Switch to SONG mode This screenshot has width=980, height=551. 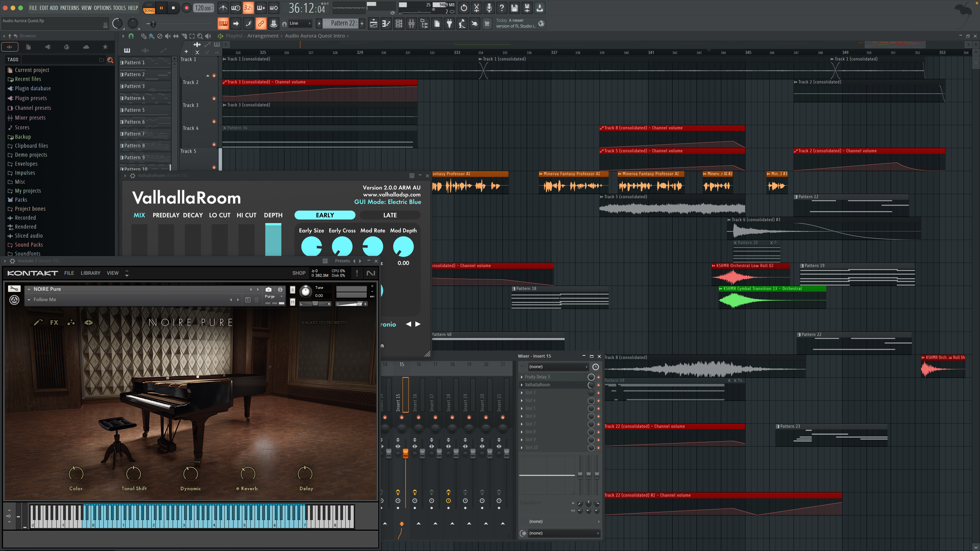coord(149,11)
